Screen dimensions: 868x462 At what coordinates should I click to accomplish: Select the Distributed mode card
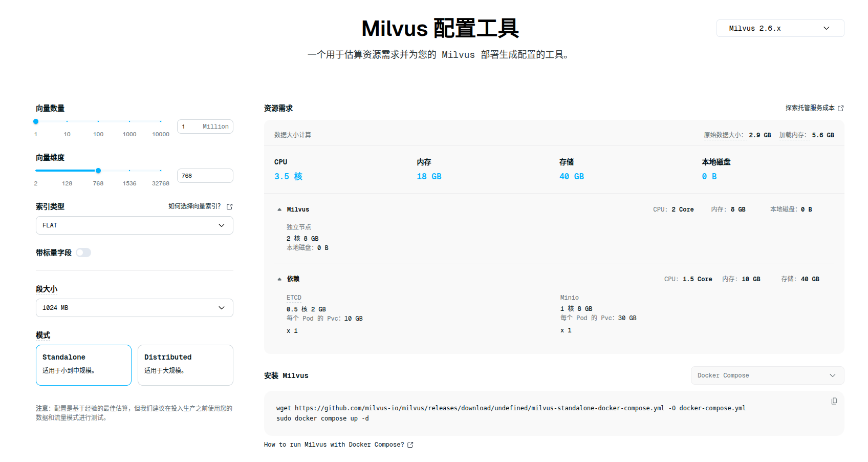tap(185, 365)
